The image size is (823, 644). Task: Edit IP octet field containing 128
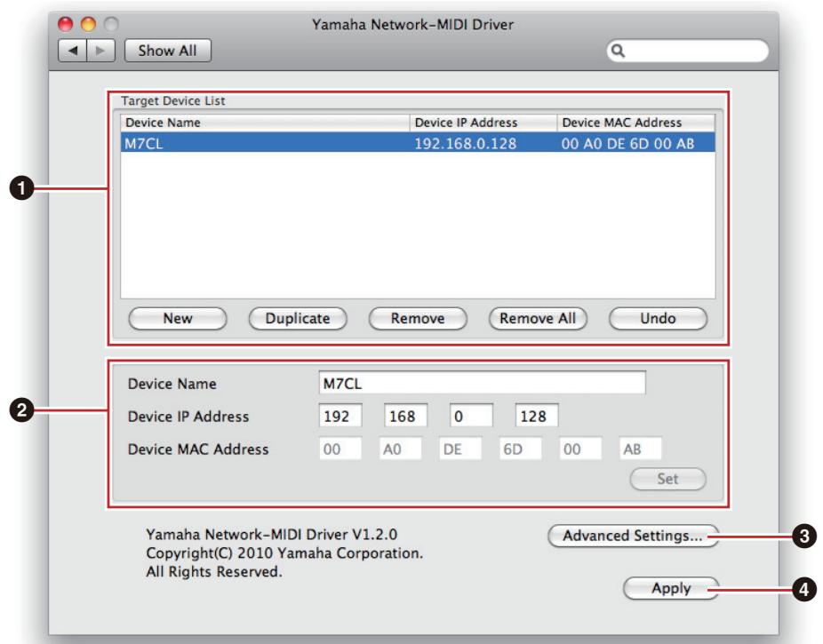pos(537,416)
